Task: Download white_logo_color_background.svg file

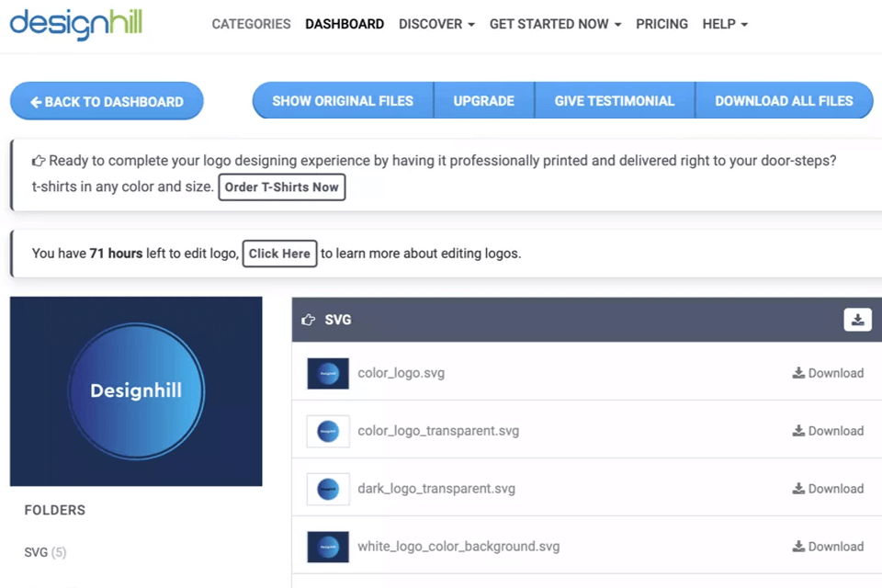Action: [x=828, y=547]
